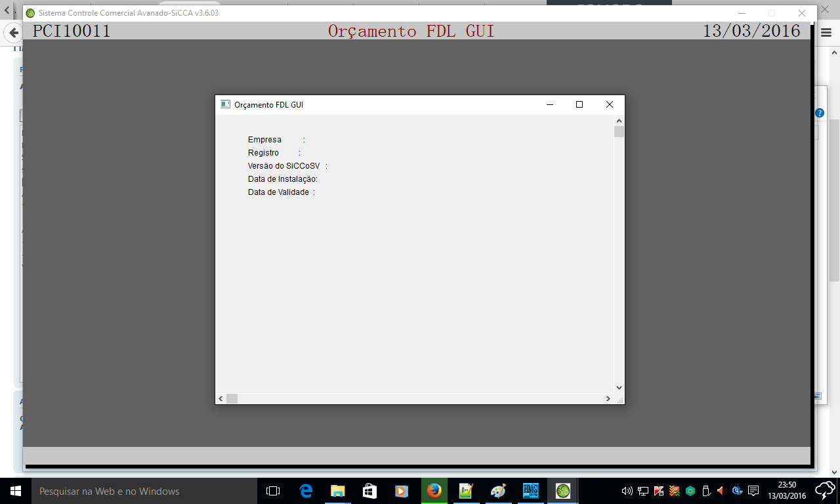Open the Windows Start menu
The height and width of the screenshot is (504, 840).
15,491
